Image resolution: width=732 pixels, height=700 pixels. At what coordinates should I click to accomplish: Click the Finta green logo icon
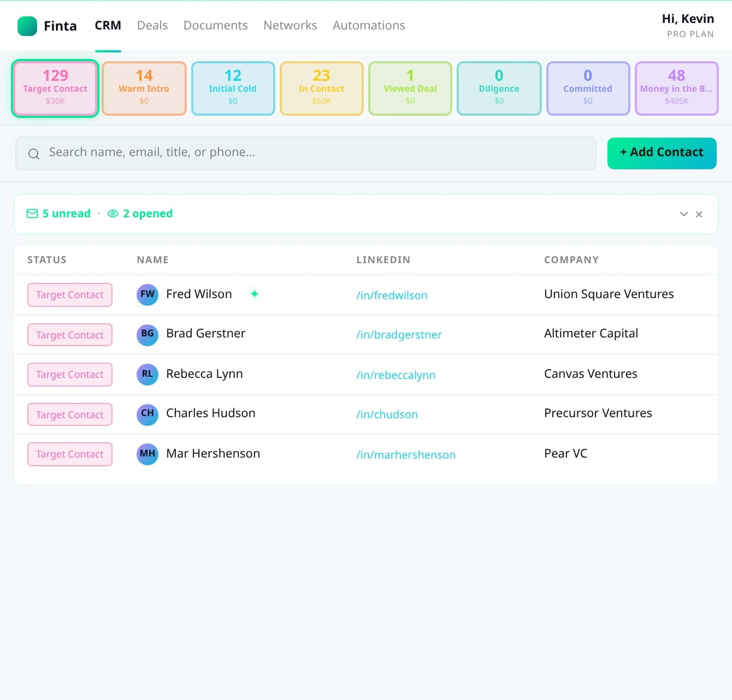[27, 26]
